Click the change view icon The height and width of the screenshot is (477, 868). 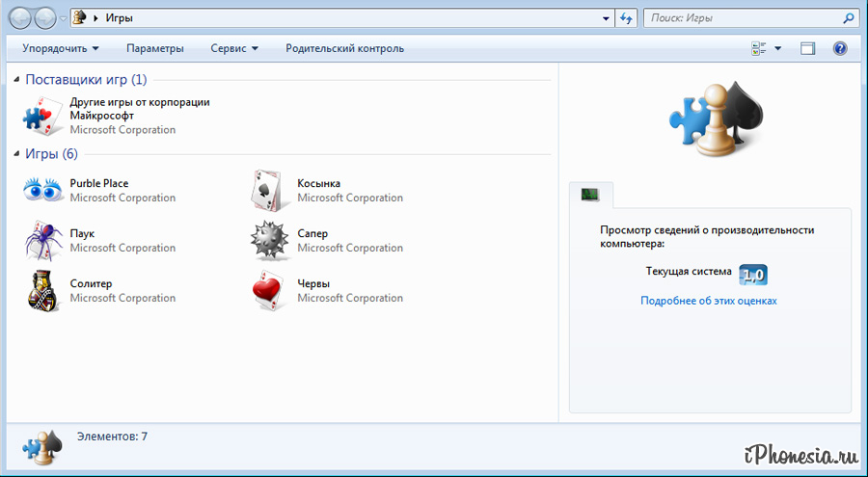(759, 48)
